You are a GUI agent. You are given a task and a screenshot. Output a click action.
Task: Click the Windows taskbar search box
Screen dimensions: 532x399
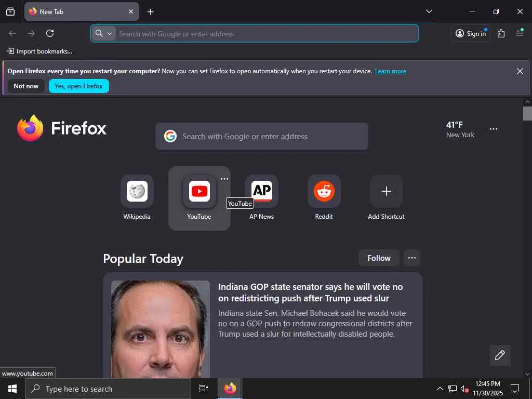pyautogui.click(x=108, y=389)
